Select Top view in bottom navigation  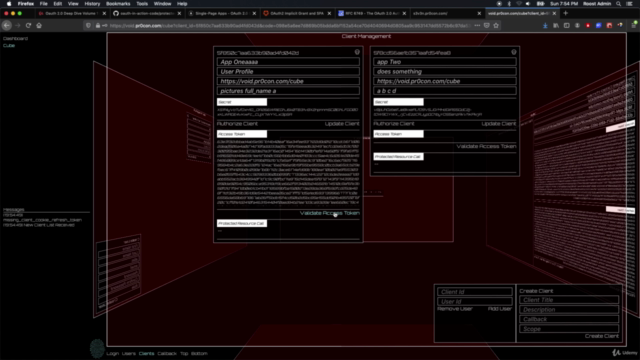[184, 353]
